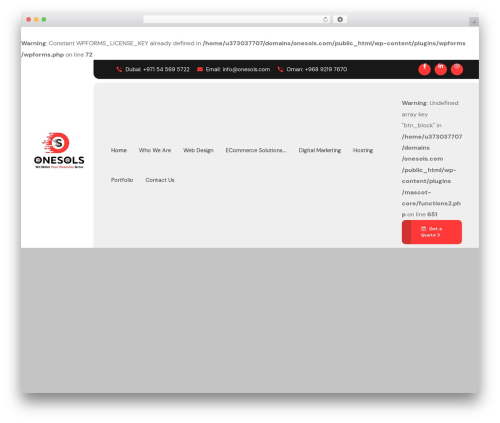Click the Oman phone number link
Viewport: 500px width, 423px height.
317,69
